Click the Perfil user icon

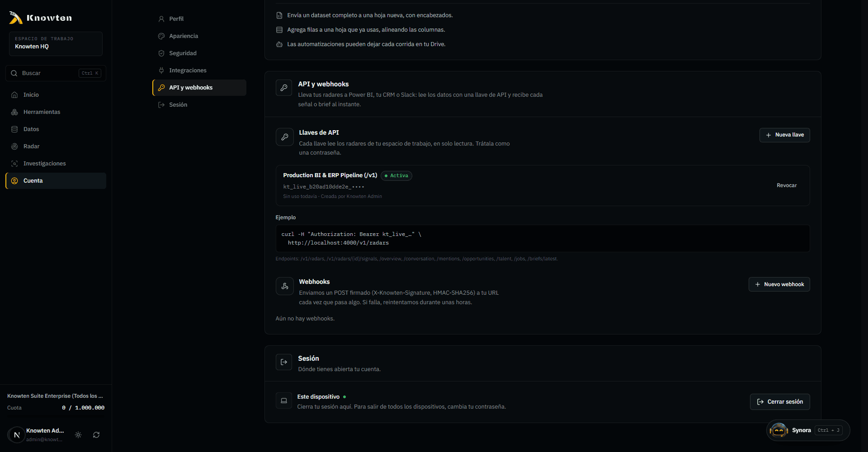click(x=161, y=19)
